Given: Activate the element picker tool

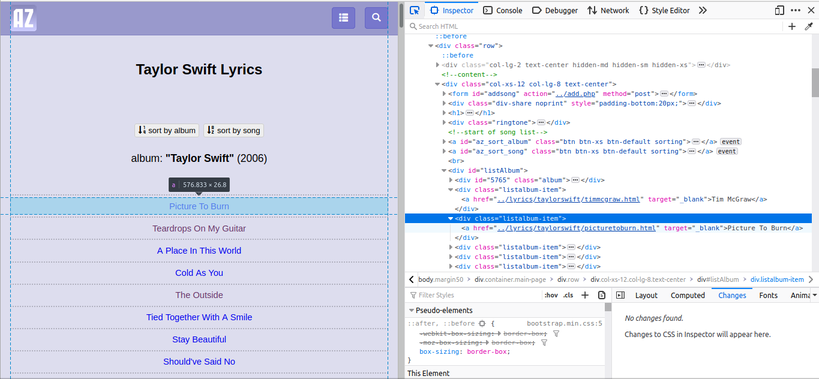Looking at the screenshot, I should [415, 10].
